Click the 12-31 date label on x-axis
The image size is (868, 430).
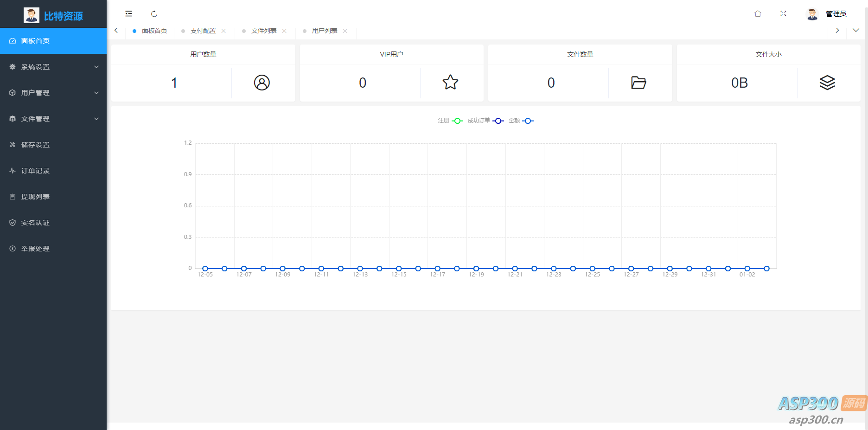(x=708, y=275)
